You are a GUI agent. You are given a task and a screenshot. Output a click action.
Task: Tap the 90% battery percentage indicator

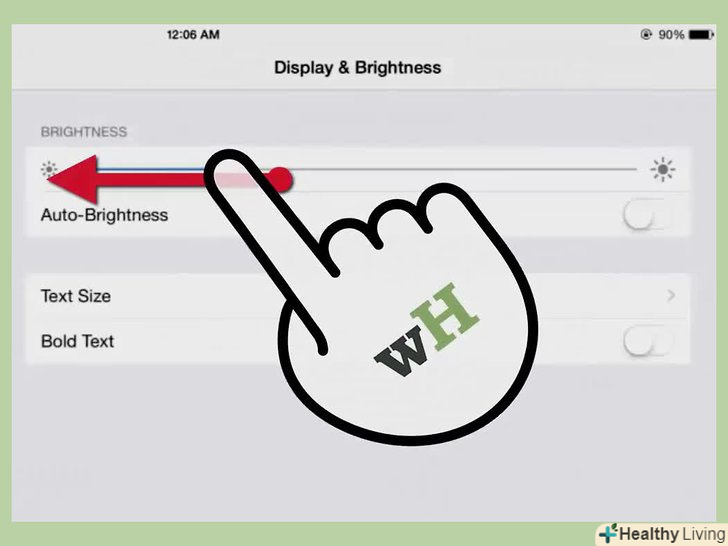(671, 35)
